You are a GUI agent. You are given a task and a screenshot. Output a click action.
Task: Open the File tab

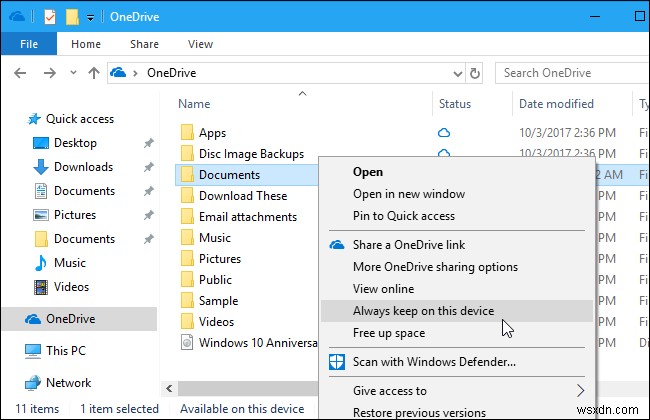point(29,44)
